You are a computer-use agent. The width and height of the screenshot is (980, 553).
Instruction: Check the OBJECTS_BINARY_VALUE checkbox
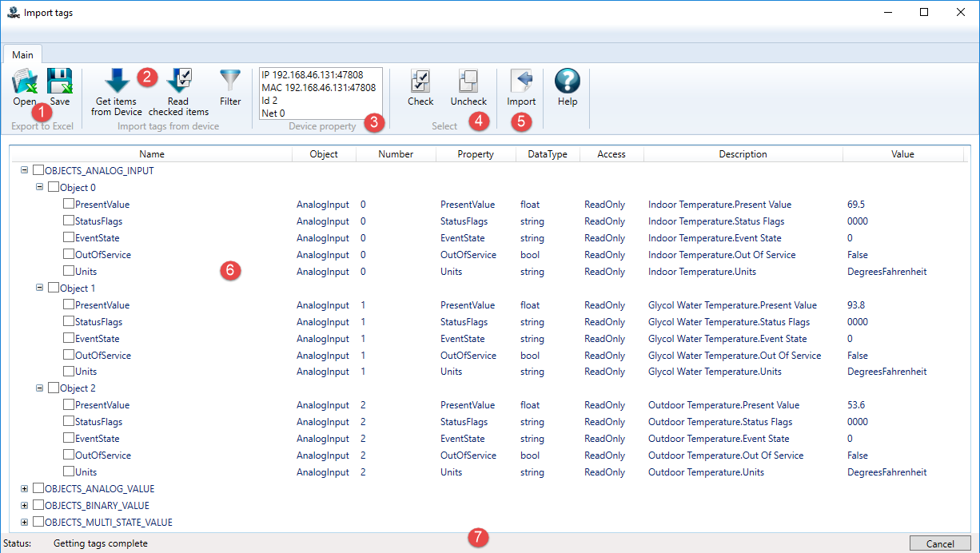[38, 505]
